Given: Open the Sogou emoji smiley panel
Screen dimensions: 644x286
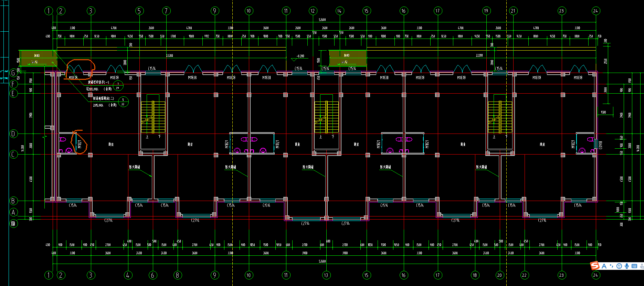Looking at the screenshot, I should [619, 266].
